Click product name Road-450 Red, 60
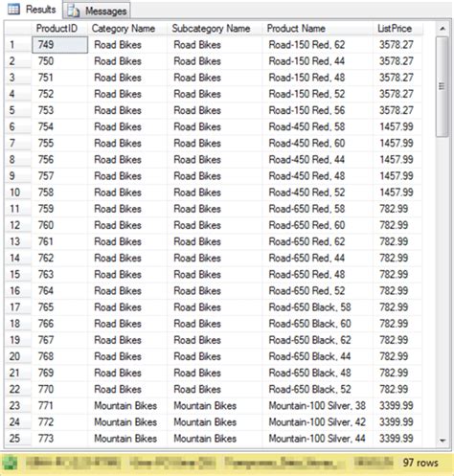This screenshot has height=476, width=454. click(x=306, y=143)
